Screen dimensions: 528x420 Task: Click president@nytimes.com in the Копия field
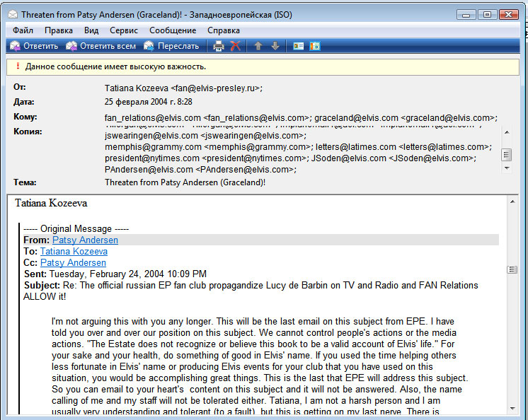207,158
